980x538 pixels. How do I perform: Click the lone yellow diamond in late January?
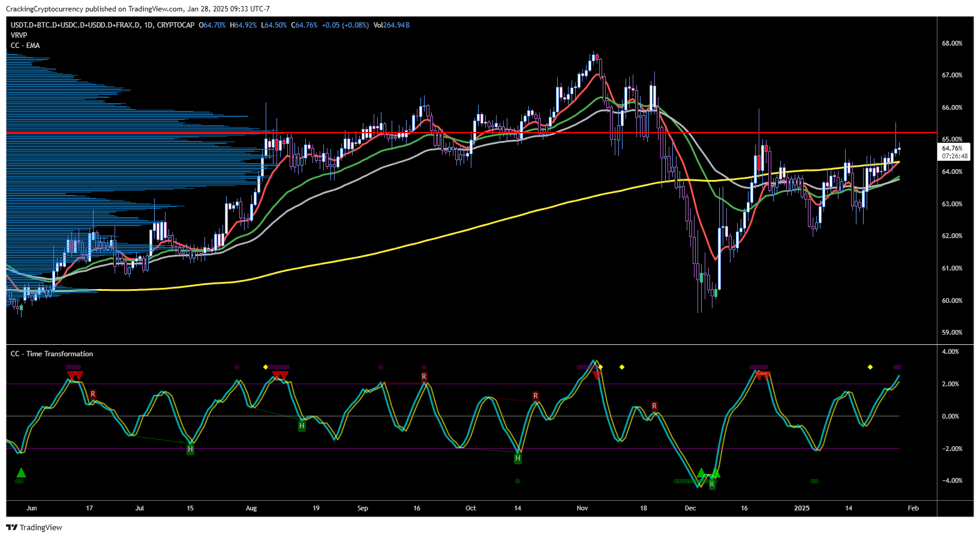pyautogui.click(x=870, y=367)
